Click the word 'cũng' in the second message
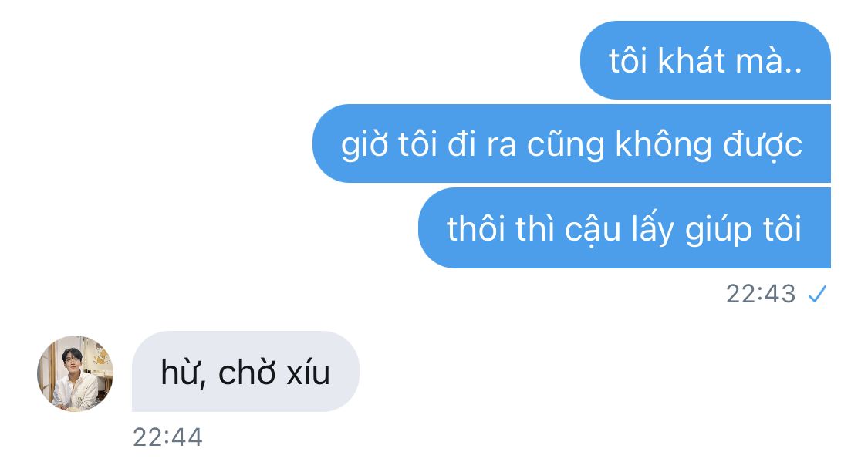Image resolution: width=868 pixels, height=469 pixels. 566,145
